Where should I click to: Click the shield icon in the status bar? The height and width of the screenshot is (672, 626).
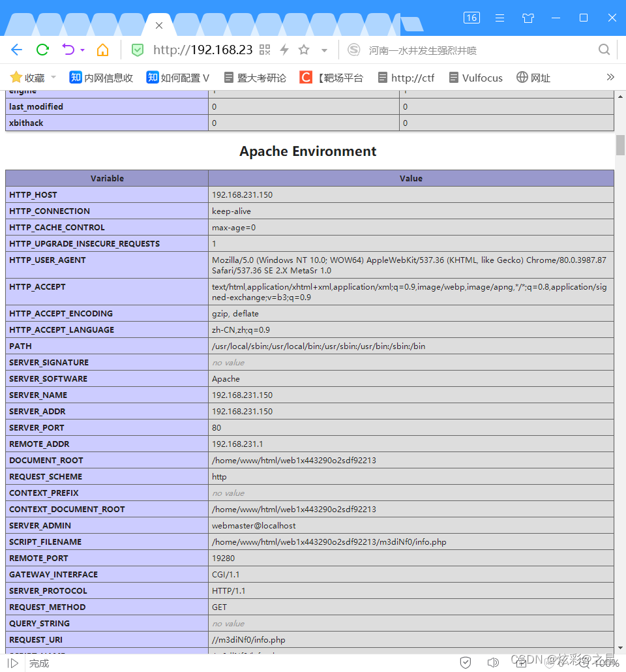click(466, 662)
